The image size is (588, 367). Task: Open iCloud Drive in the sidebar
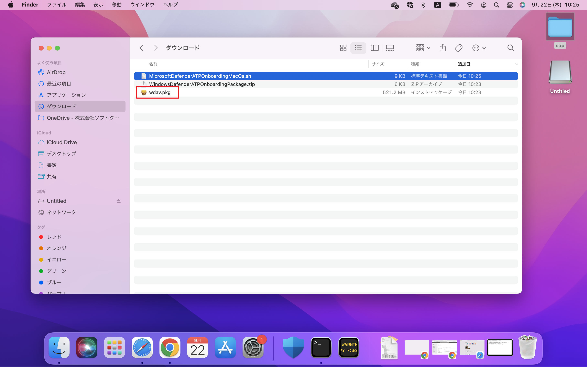coord(80,143)
